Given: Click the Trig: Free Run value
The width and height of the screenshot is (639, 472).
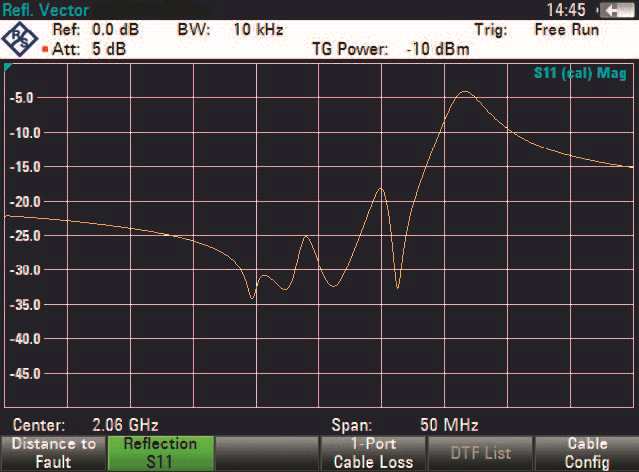Looking at the screenshot, I should (566, 30).
